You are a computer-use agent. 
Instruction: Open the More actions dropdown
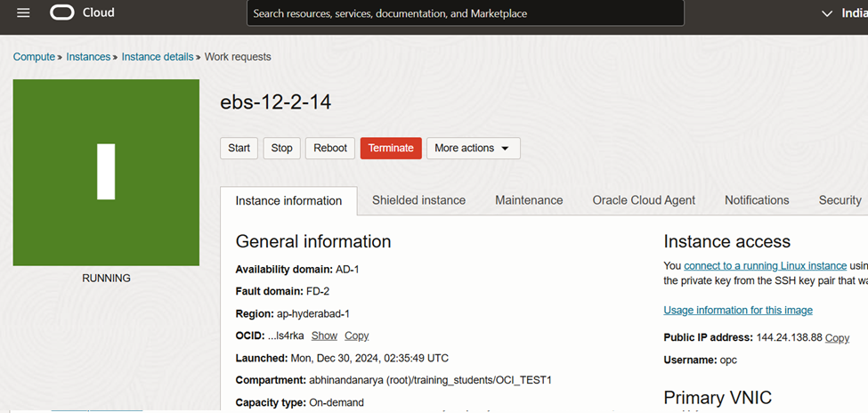click(x=473, y=148)
